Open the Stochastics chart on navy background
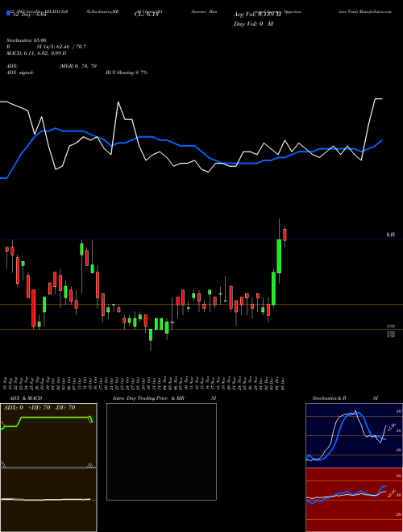 coord(354,435)
